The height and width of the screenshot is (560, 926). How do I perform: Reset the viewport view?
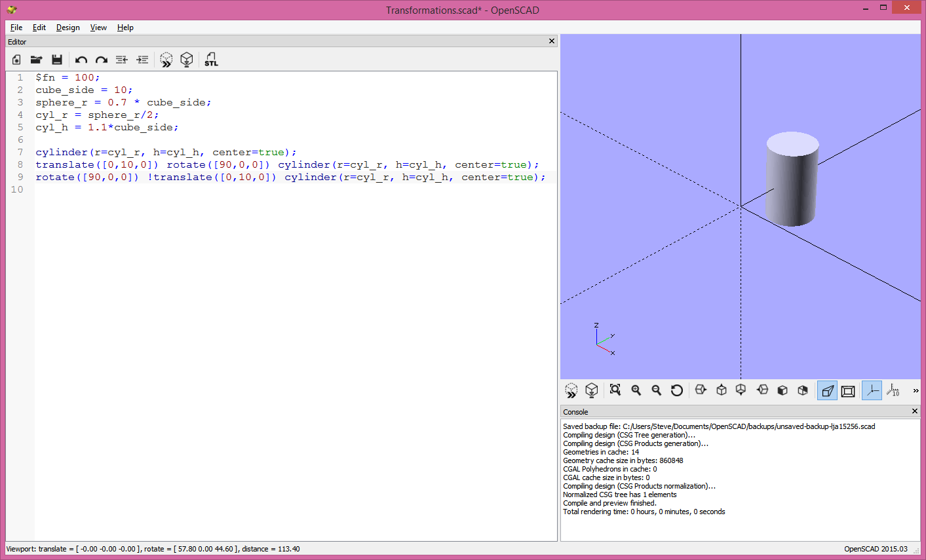676,390
